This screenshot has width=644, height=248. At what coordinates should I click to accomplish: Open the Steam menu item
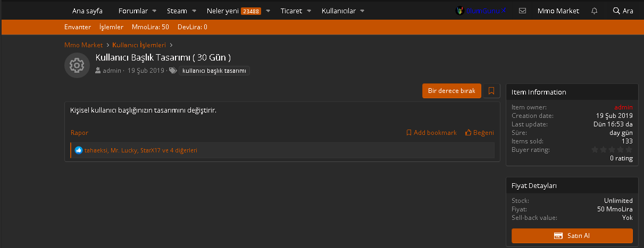pyautogui.click(x=177, y=11)
